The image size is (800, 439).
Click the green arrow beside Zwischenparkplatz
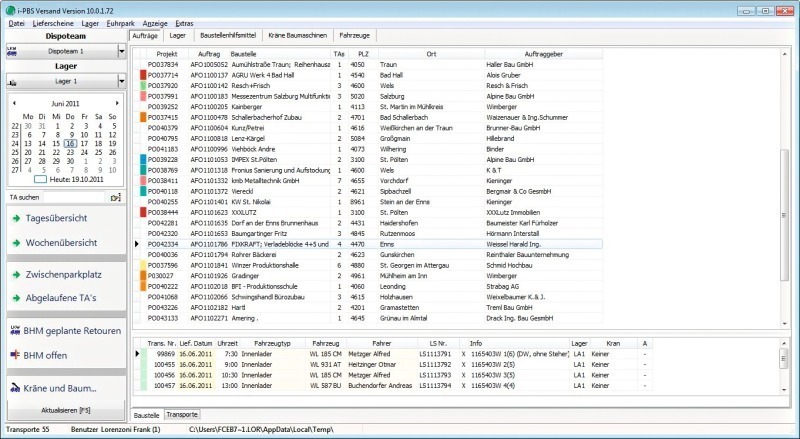pyautogui.click(x=16, y=275)
